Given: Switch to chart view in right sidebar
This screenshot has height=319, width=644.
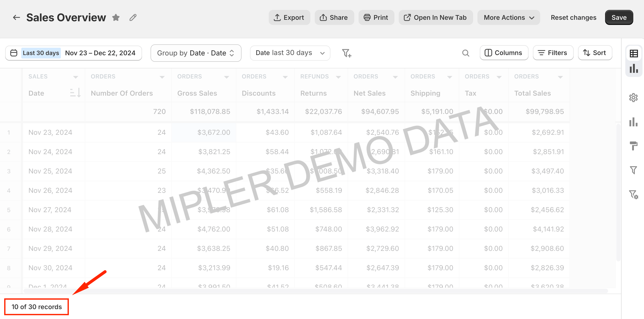Looking at the screenshot, I should pos(633,69).
